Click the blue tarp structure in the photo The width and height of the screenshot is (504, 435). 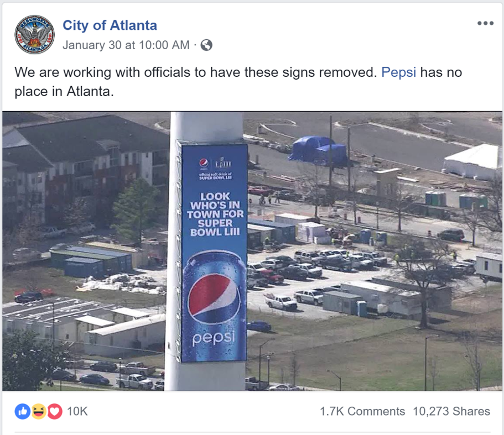(318, 150)
